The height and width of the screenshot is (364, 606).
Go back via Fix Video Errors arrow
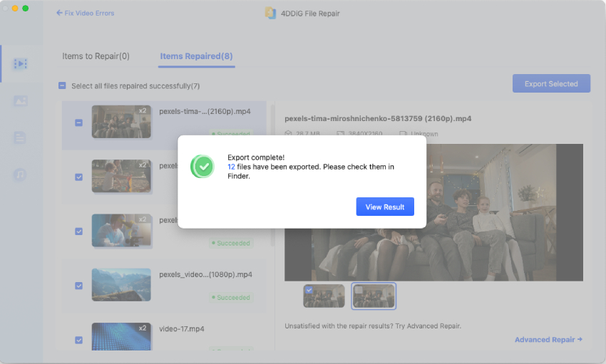click(86, 13)
